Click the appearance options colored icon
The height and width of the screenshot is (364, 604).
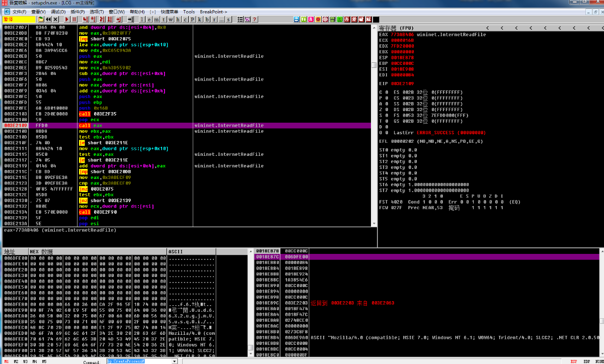click(247, 19)
